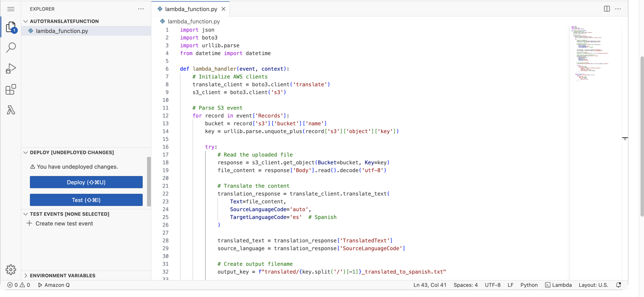Select the lambda_function.py editor tab
The image size is (644, 297).
coord(191,9)
